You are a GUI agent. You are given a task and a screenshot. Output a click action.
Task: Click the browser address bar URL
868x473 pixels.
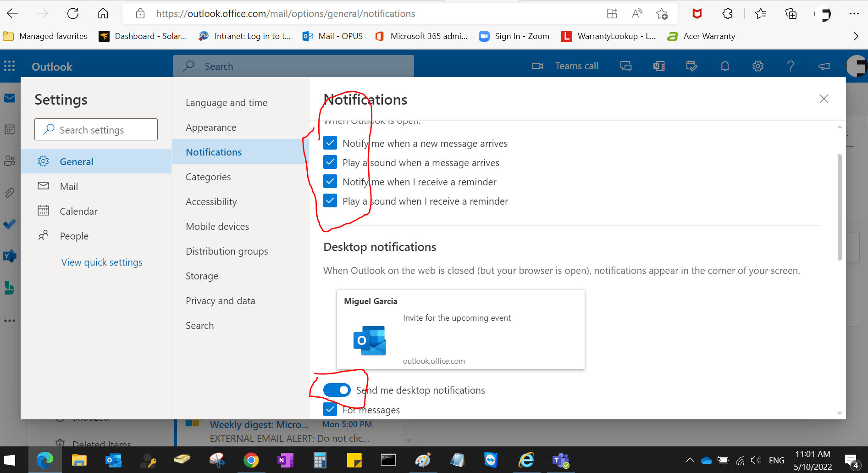pos(285,14)
